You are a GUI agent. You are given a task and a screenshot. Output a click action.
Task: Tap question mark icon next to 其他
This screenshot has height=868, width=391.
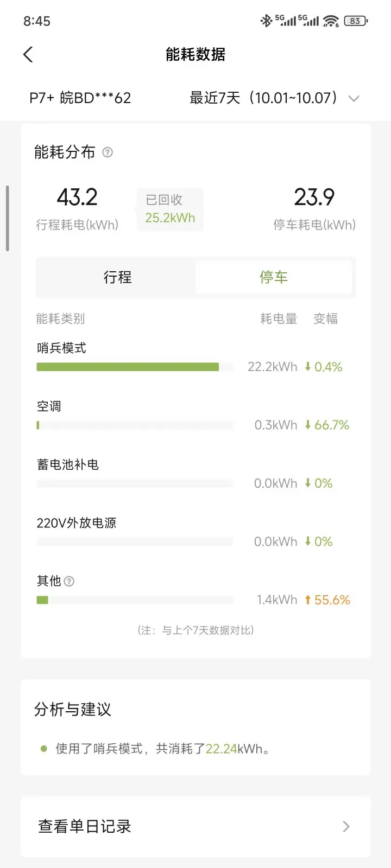(x=69, y=582)
